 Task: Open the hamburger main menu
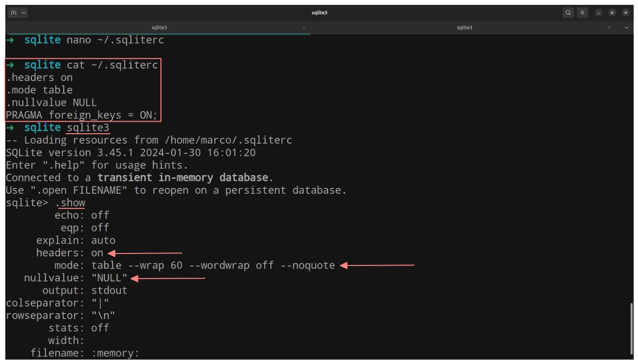pos(582,13)
